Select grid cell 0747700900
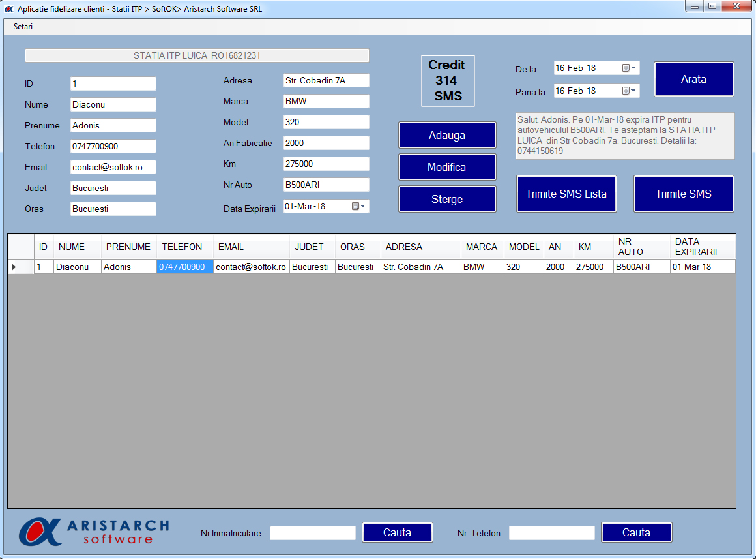Image resolution: width=756 pixels, height=559 pixels. click(185, 267)
